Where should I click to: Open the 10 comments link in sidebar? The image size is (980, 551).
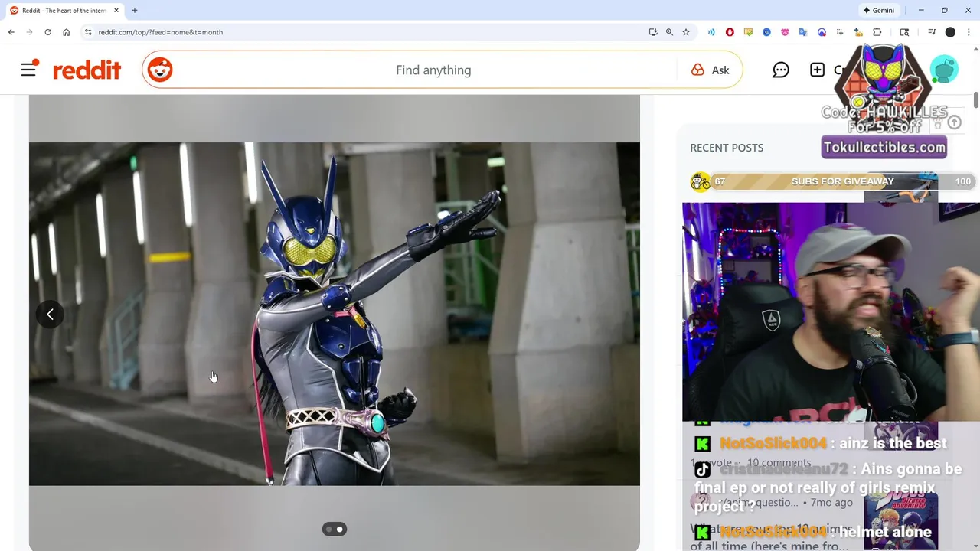coord(779,462)
